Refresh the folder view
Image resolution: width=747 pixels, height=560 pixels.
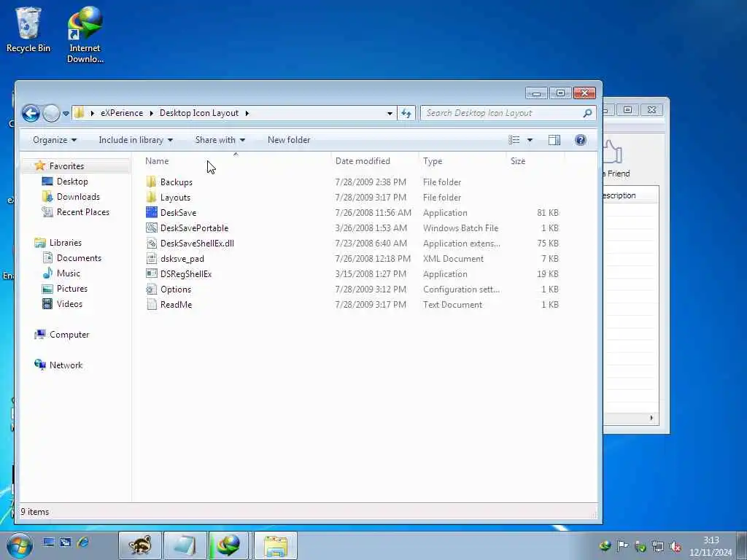tap(406, 113)
